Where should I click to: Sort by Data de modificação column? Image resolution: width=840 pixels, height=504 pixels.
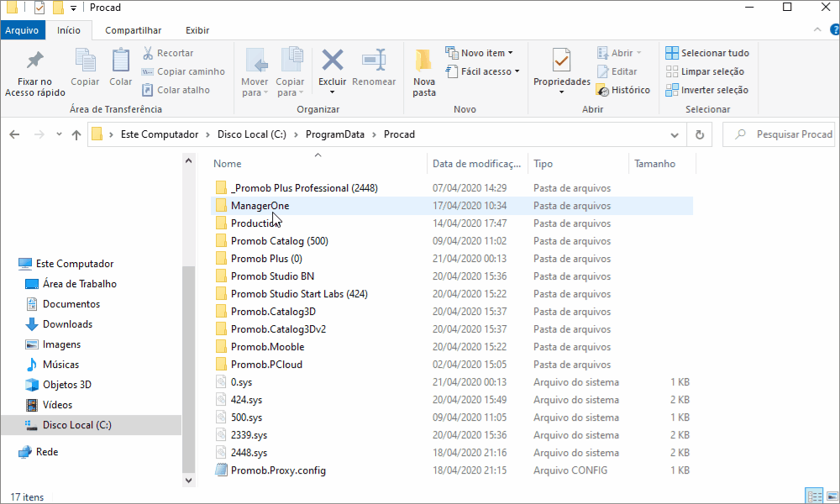click(477, 163)
